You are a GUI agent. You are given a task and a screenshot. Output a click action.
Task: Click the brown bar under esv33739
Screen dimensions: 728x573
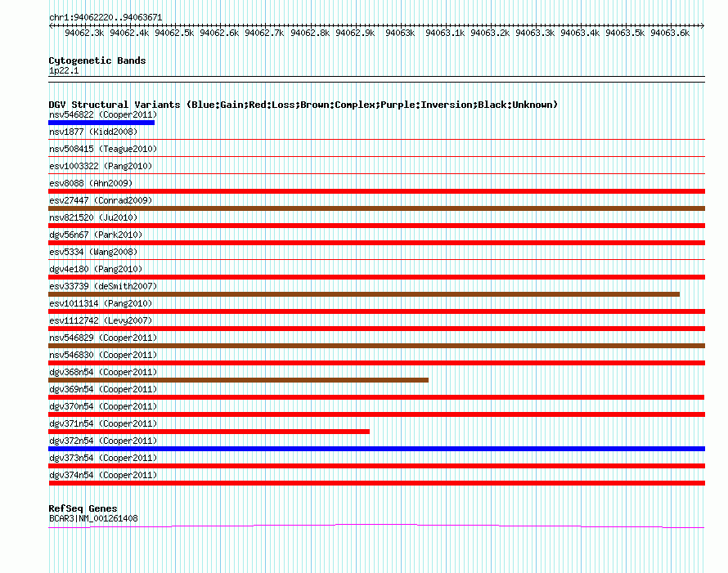coord(364,294)
